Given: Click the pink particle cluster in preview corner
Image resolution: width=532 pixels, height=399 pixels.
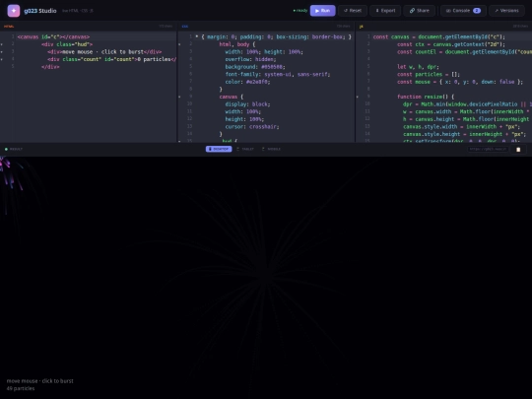Looking at the screenshot, I should pyautogui.click(x=9, y=173).
